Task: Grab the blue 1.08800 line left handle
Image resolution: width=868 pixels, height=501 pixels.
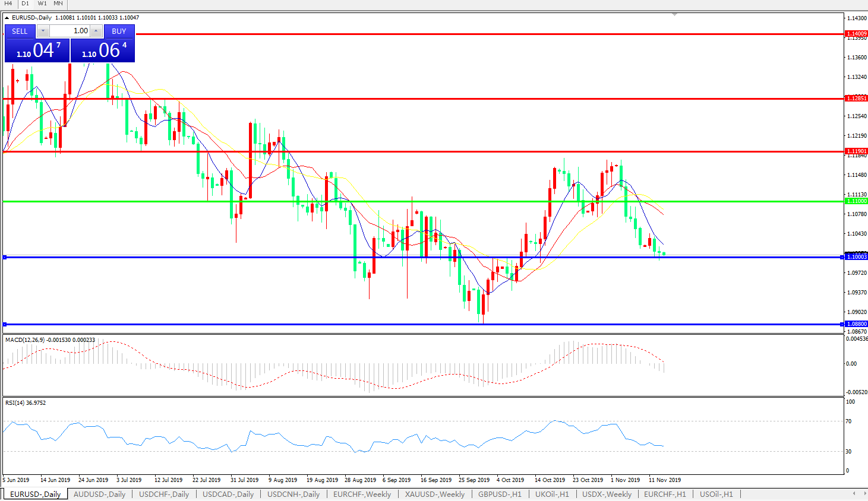Action: click(5, 324)
